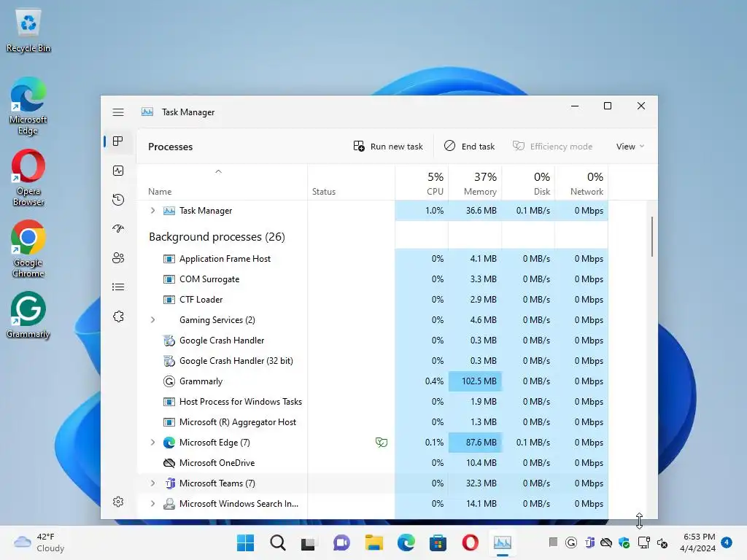
Task: Expand the Task Manager process row
Action: click(x=152, y=211)
